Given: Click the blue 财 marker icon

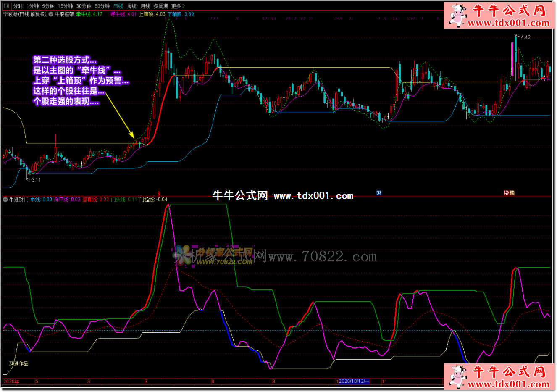Looking at the screenshot, I should [379, 193].
